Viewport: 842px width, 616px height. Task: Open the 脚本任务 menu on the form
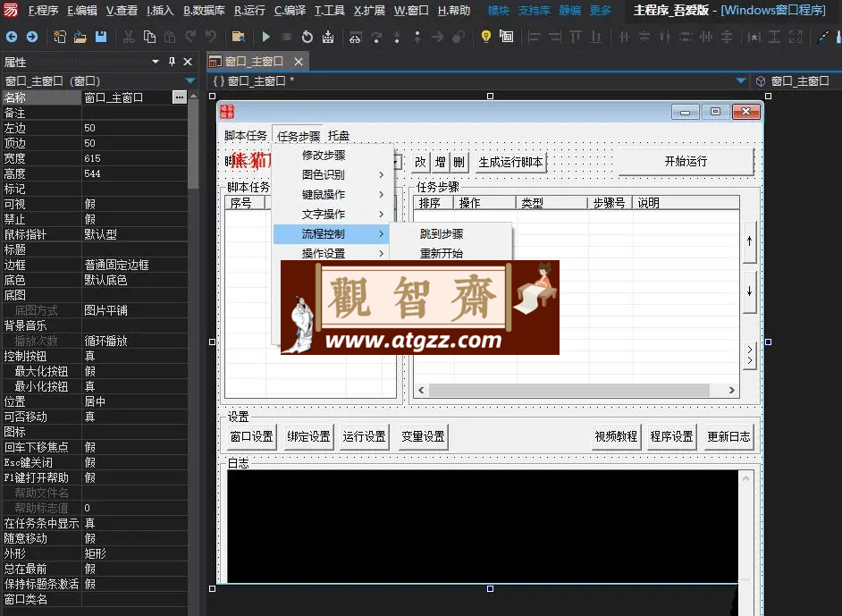pos(246,136)
